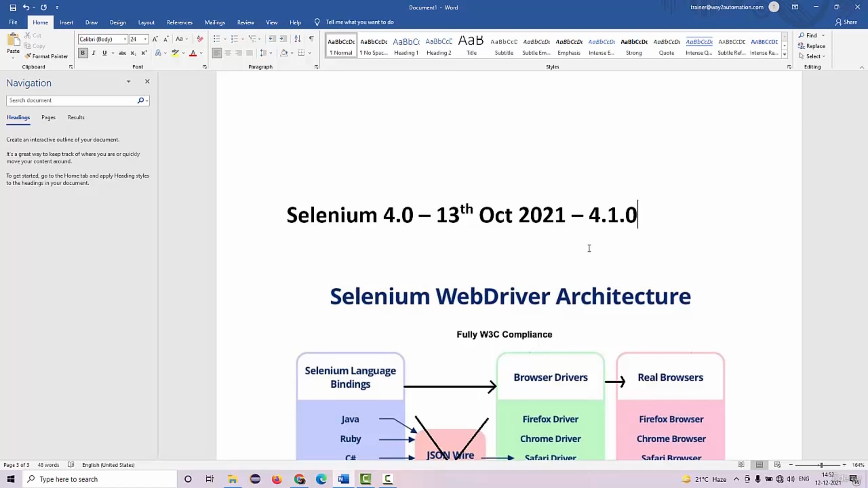
Task: Switch to Web Layout view icon
Action: [777, 465]
